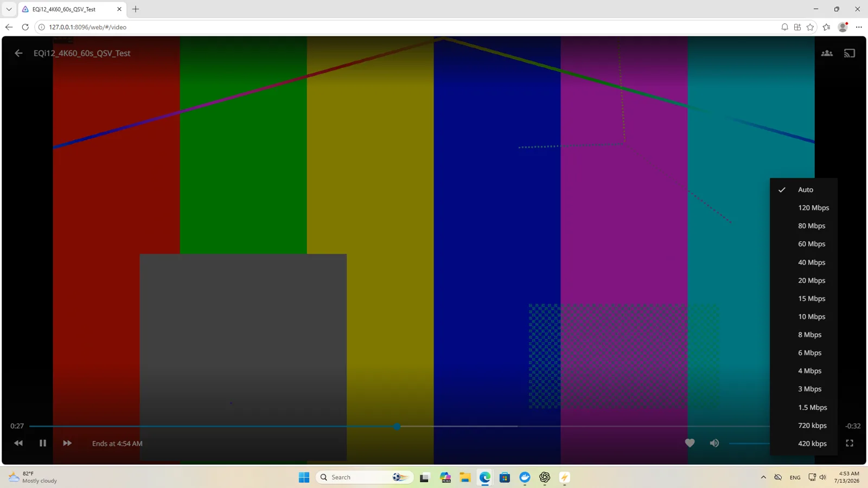Show hidden system tray icons

click(763, 477)
